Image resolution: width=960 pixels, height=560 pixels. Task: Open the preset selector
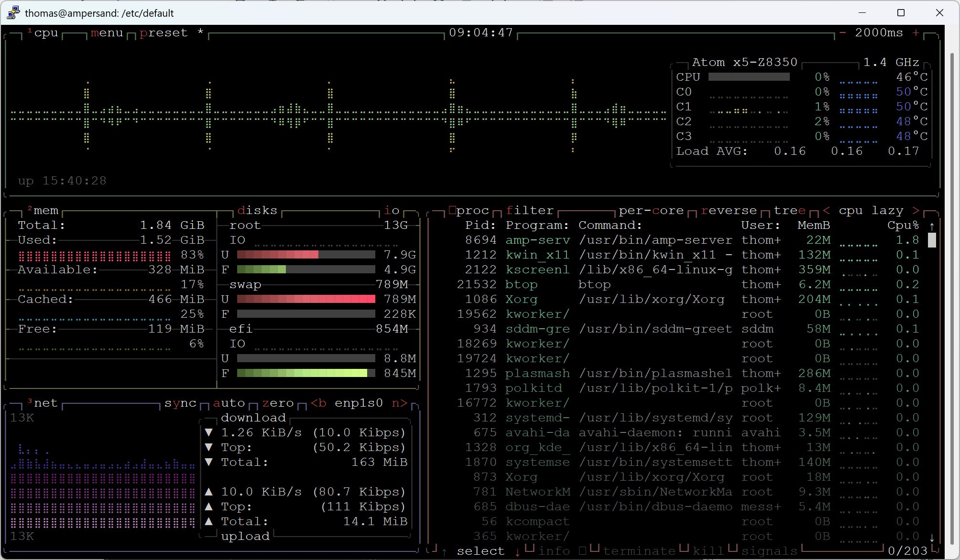(163, 33)
